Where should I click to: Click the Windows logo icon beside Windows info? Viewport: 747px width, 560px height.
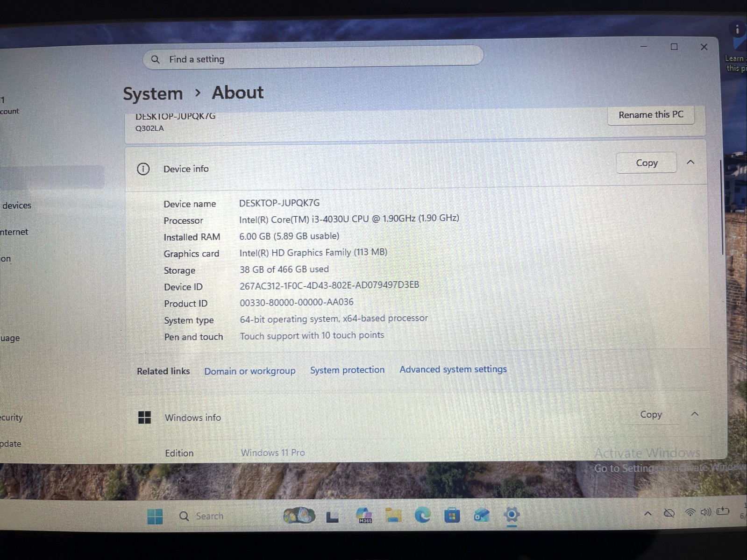(x=145, y=417)
